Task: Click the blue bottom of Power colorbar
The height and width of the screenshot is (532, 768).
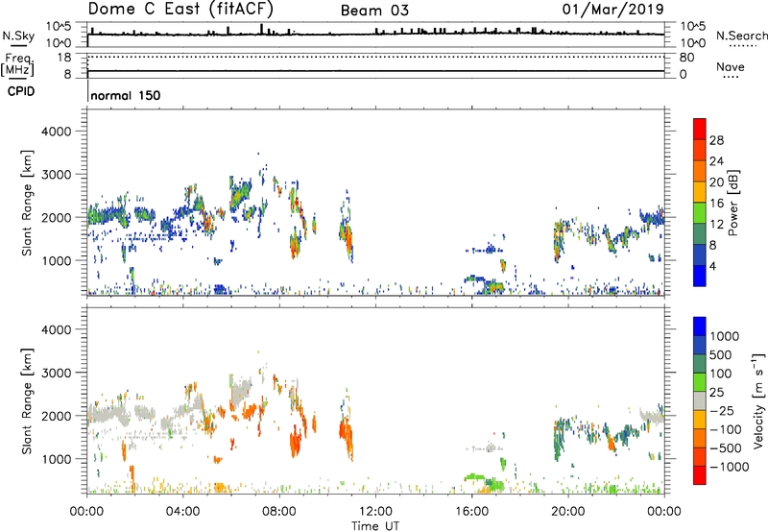Action: [700, 276]
